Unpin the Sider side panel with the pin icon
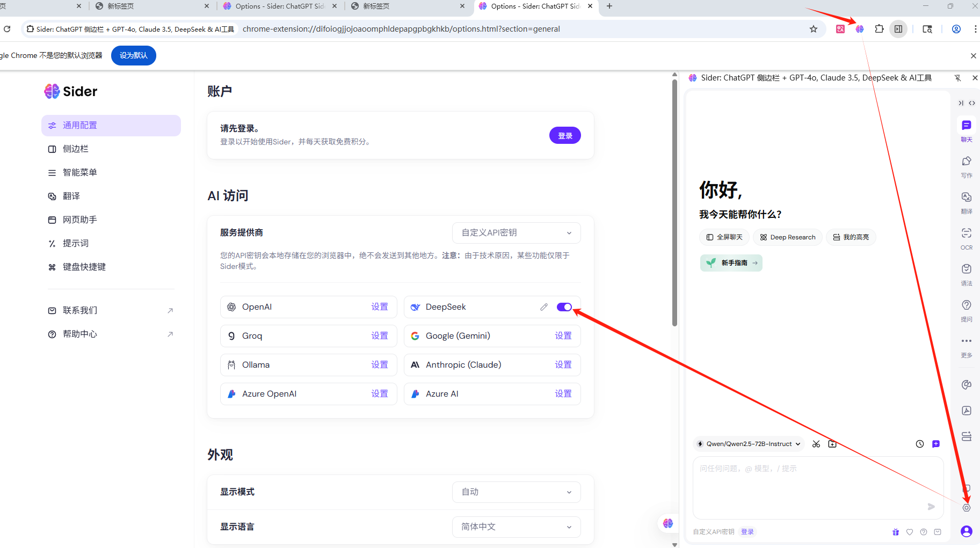This screenshot has height=548, width=980. tap(957, 78)
